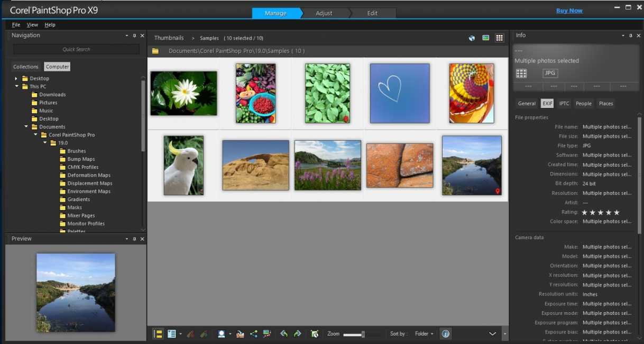Expand the Desktop tree node arrow
The image size is (644, 344).
[x=16, y=79]
